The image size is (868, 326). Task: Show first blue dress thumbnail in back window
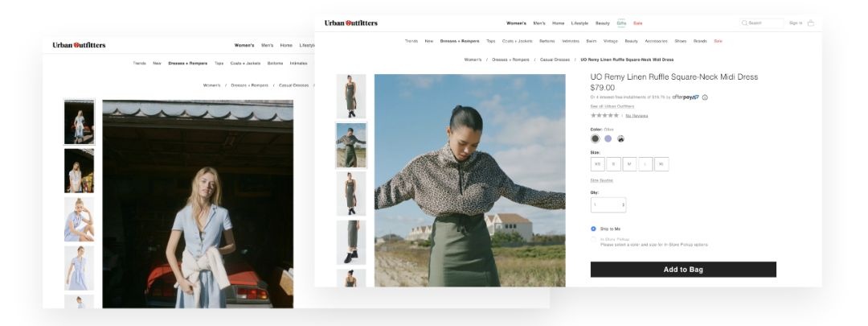pos(79,122)
